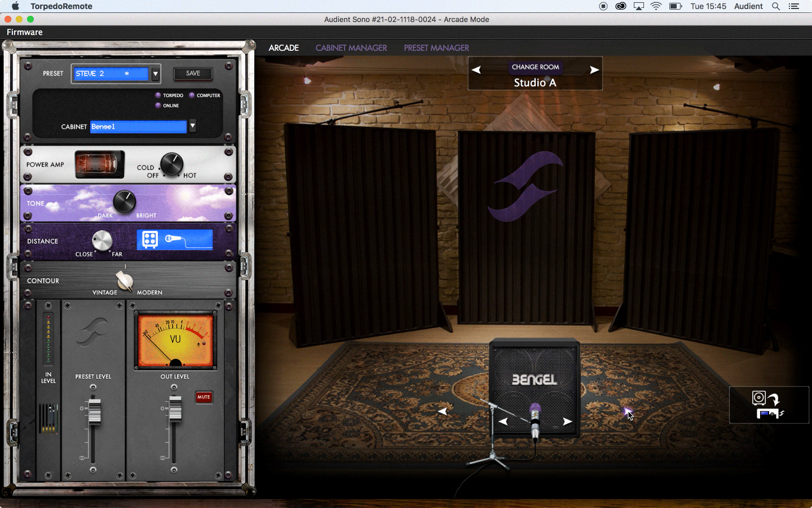Click the screen recording stop icon in the menu bar
Viewport: 812px width, 508px height.
(x=603, y=6)
